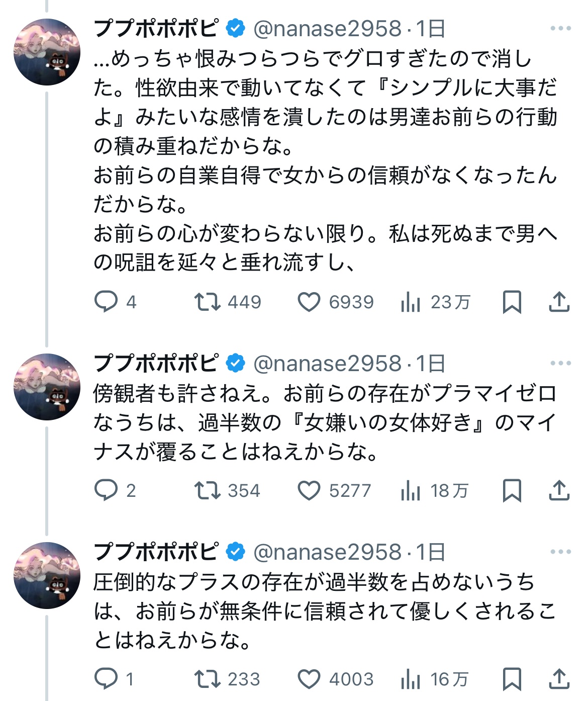
Task: Open more options menu on first tweet
Action: 560,28
